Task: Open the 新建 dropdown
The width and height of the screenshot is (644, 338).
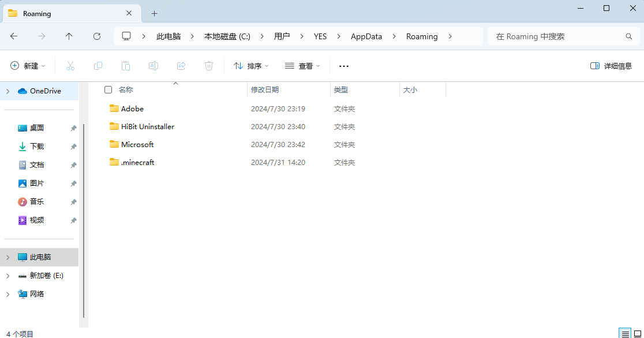Action: tap(28, 66)
